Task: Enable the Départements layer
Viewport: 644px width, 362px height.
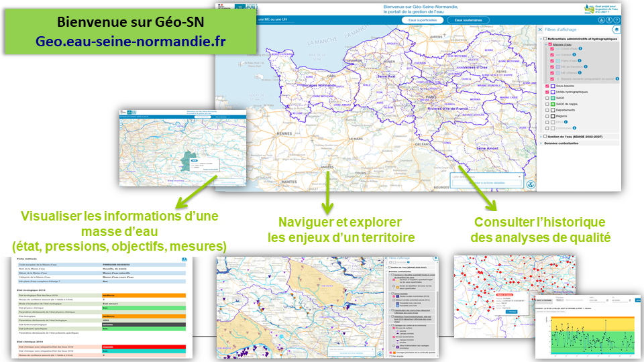Action: point(547,110)
